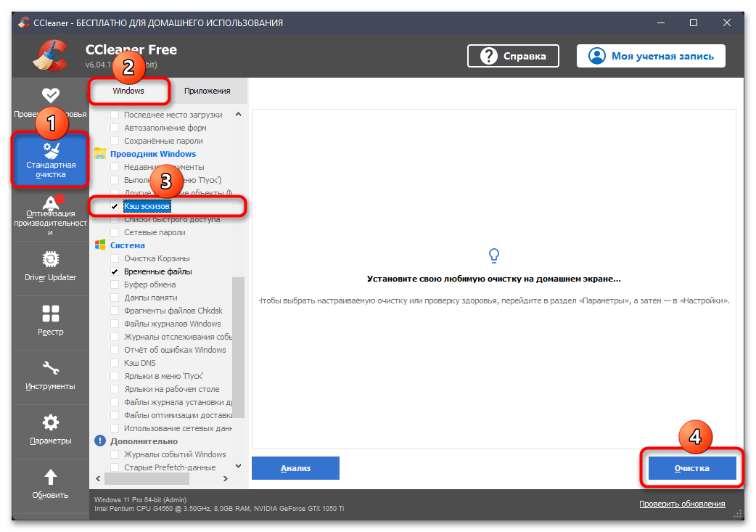Click the horizontal scrollbar thumb
This screenshot has width=756, height=532.
point(147,478)
